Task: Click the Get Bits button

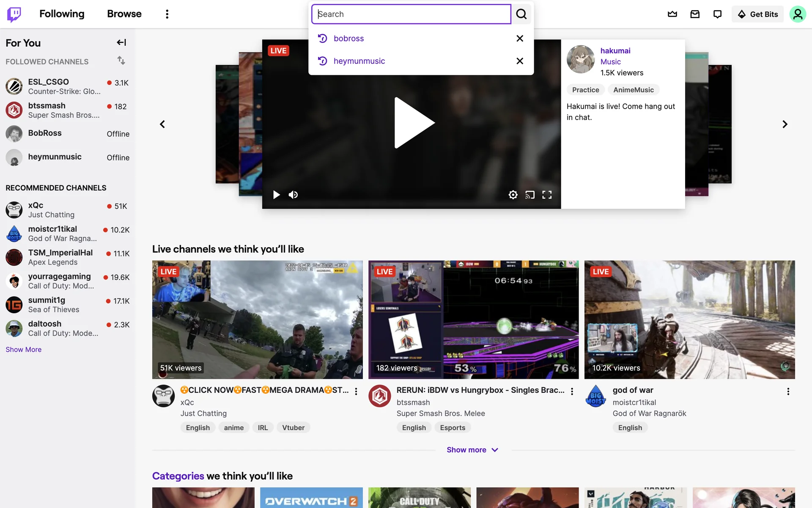Action: pos(757,14)
